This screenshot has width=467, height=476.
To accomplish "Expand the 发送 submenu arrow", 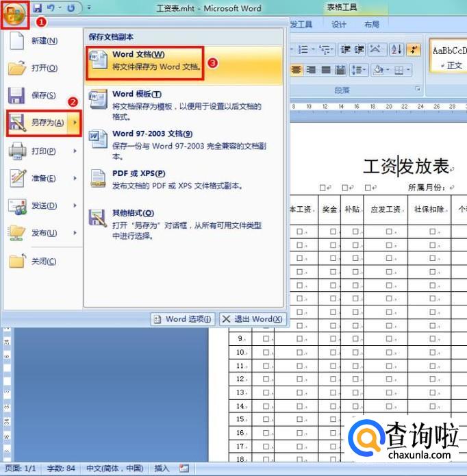I will pyautogui.click(x=75, y=205).
